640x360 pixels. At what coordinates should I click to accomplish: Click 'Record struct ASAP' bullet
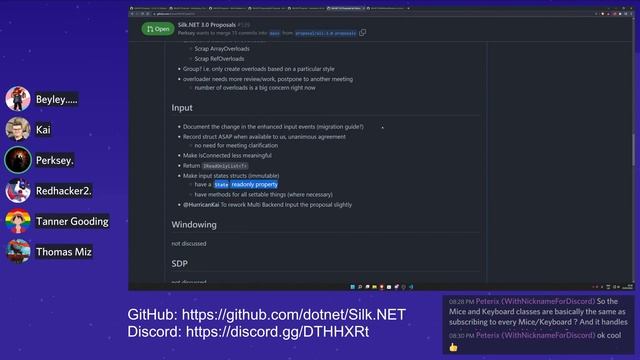click(264, 137)
